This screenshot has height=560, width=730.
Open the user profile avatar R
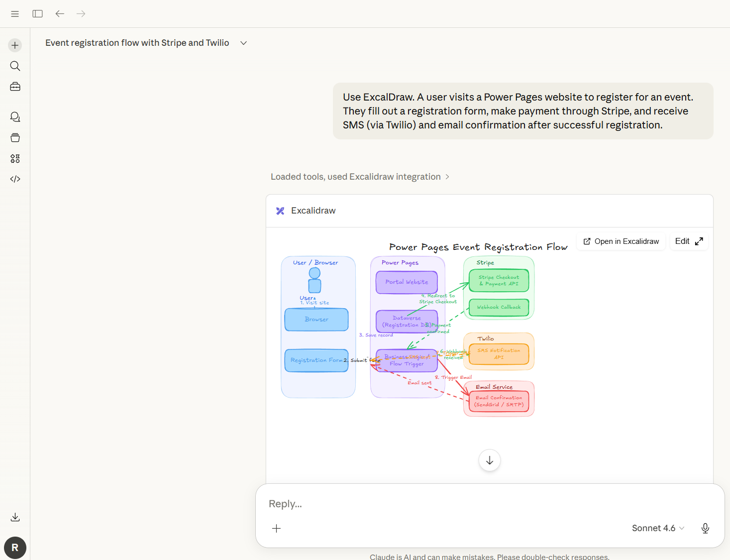[x=15, y=548]
